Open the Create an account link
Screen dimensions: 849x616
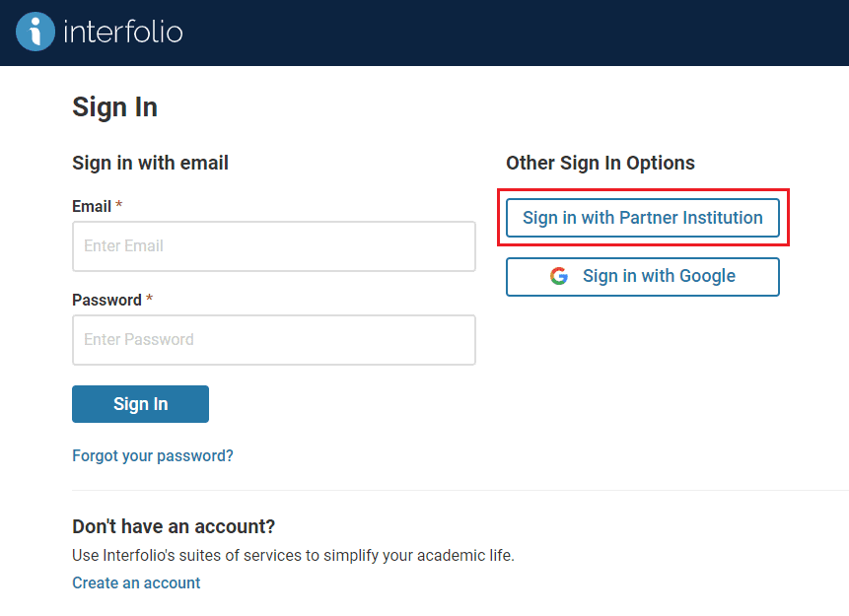pyautogui.click(x=136, y=582)
